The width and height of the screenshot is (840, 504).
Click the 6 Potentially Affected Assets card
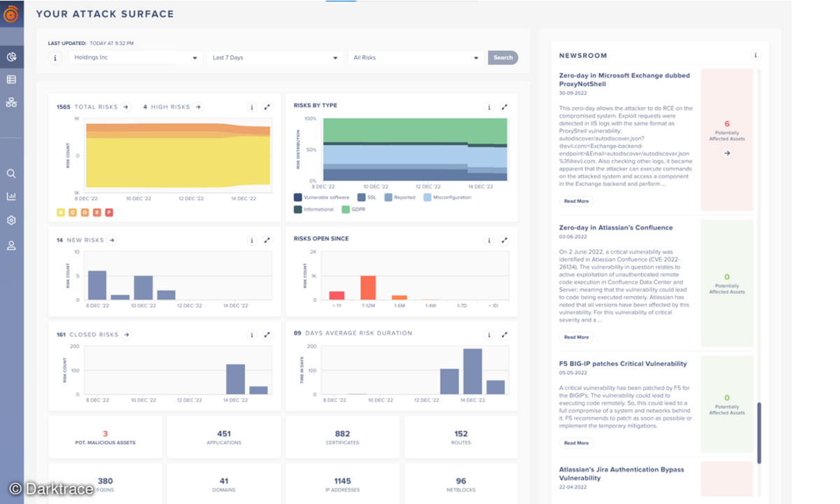click(727, 141)
